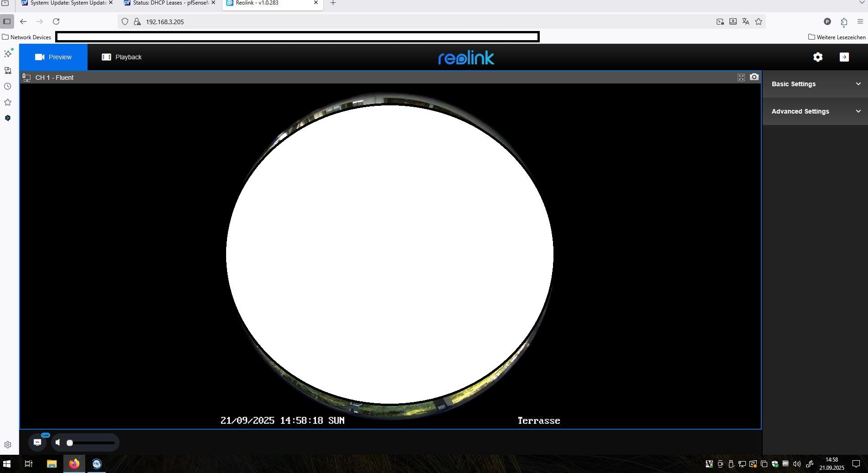The height and width of the screenshot is (473, 868).
Task: Change stream quality via the Low button
Action: click(x=37, y=442)
